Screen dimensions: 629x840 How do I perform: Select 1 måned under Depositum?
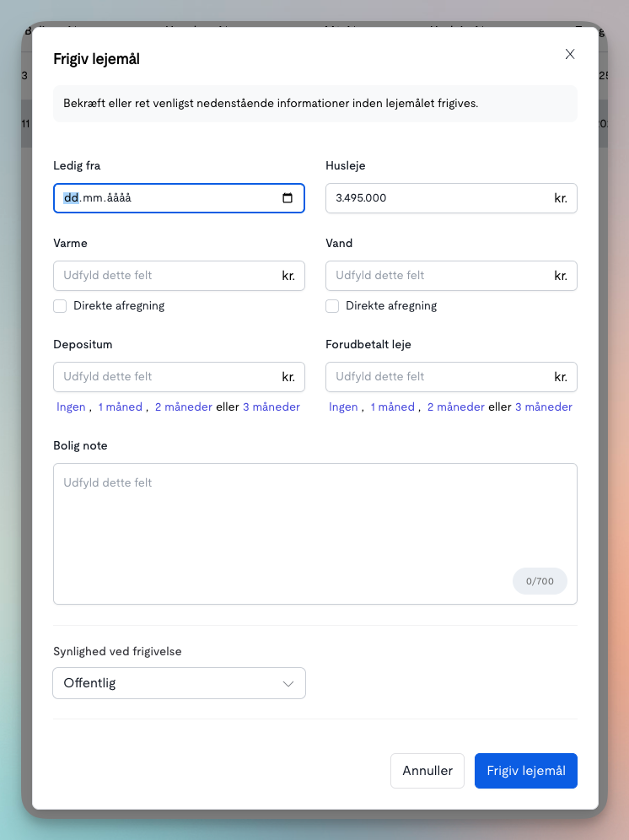120,407
